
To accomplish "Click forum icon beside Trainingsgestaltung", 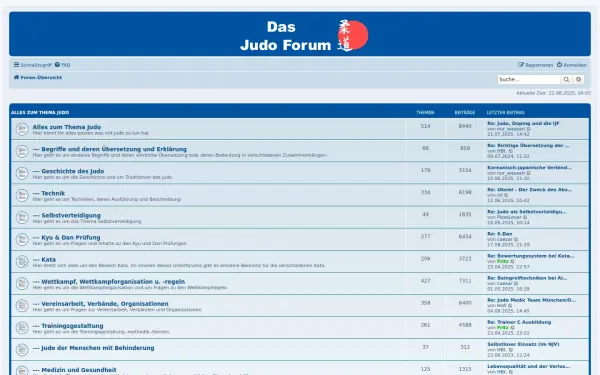I will (22, 328).
